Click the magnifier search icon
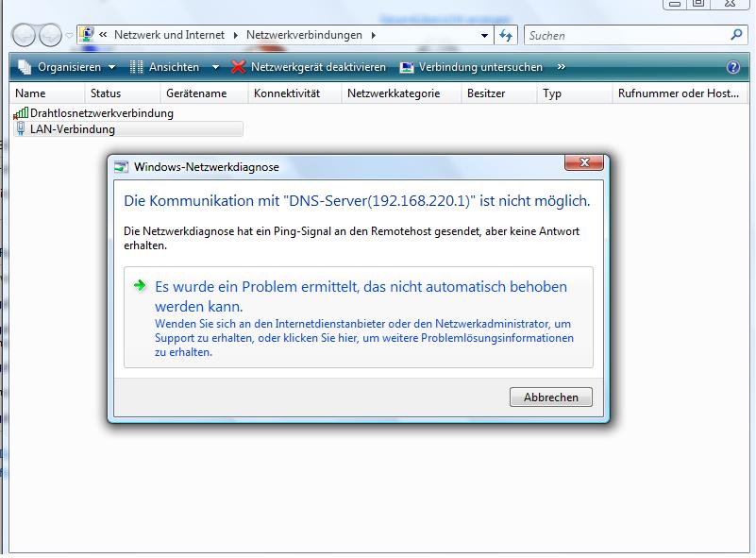This screenshot has height=558, width=756. pyautogui.click(x=737, y=34)
